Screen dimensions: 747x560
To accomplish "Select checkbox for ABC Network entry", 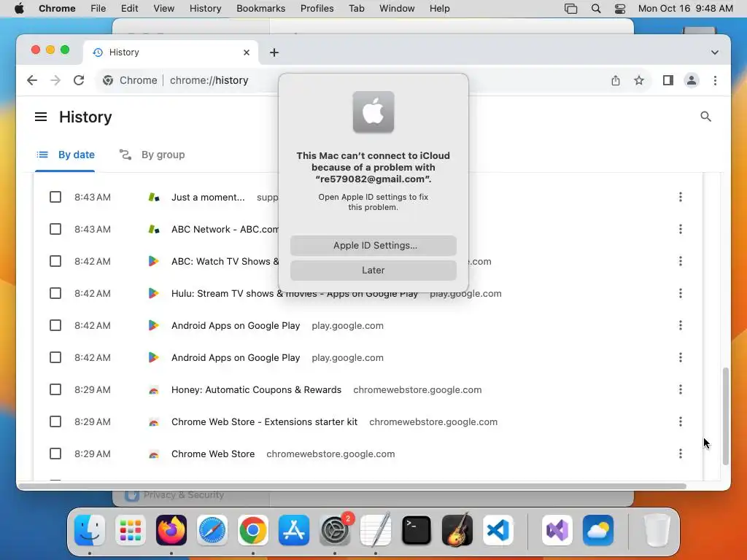I will [55, 229].
